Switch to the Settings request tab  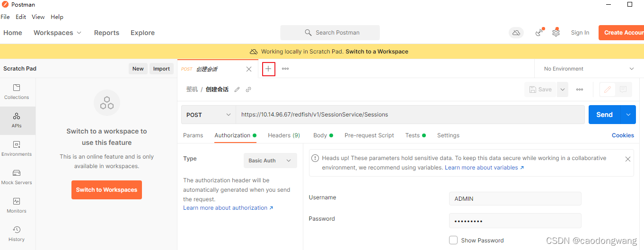[448, 135]
